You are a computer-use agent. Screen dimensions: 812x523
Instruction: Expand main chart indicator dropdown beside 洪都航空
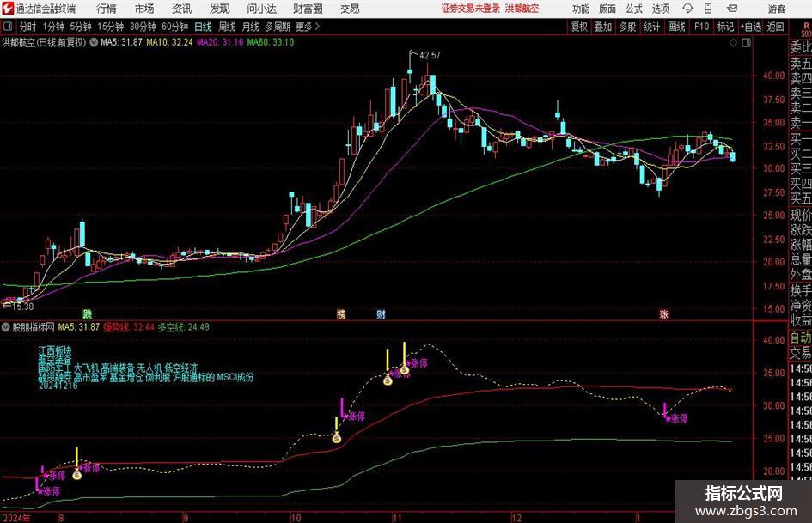[94, 42]
